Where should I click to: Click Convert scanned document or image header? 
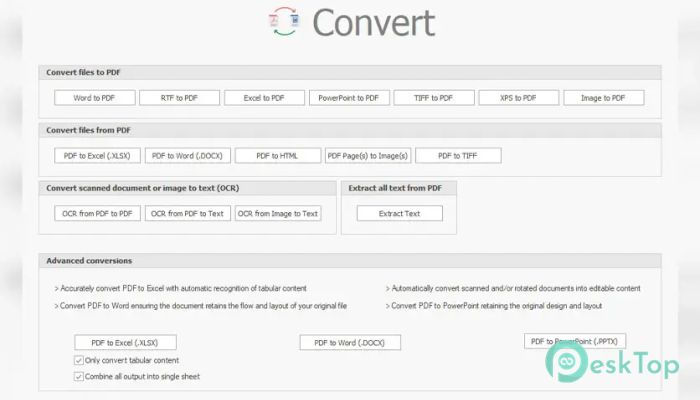(188, 188)
